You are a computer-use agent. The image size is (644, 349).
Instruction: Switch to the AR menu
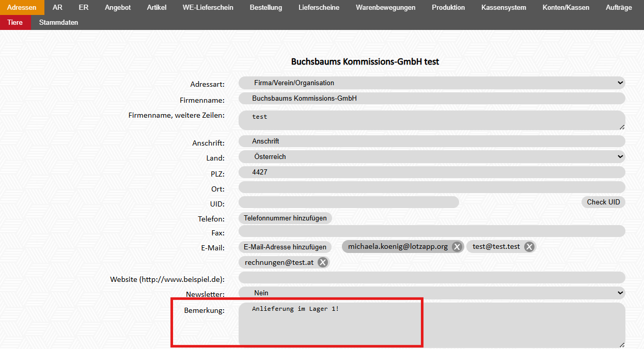click(x=57, y=7)
